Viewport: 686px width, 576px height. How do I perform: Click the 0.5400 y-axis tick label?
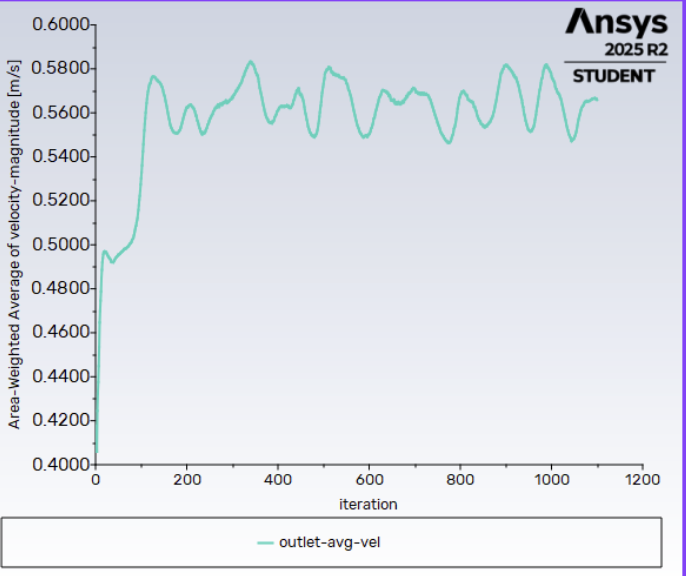[x=59, y=157]
